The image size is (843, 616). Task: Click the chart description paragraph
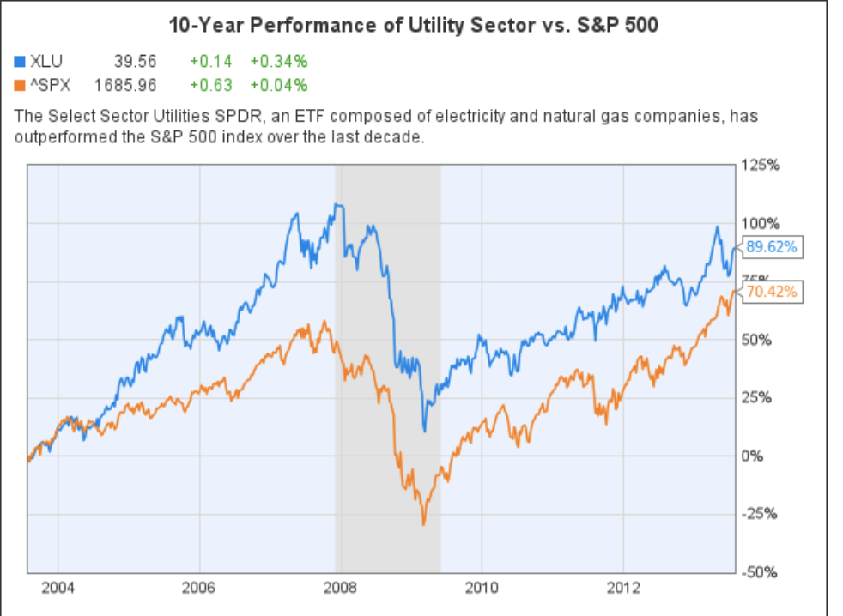click(x=386, y=126)
